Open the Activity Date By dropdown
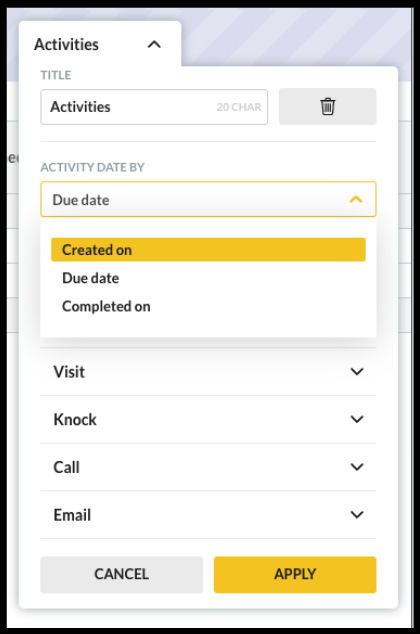Screen dimensions: 420x634 tap(208, 199)
